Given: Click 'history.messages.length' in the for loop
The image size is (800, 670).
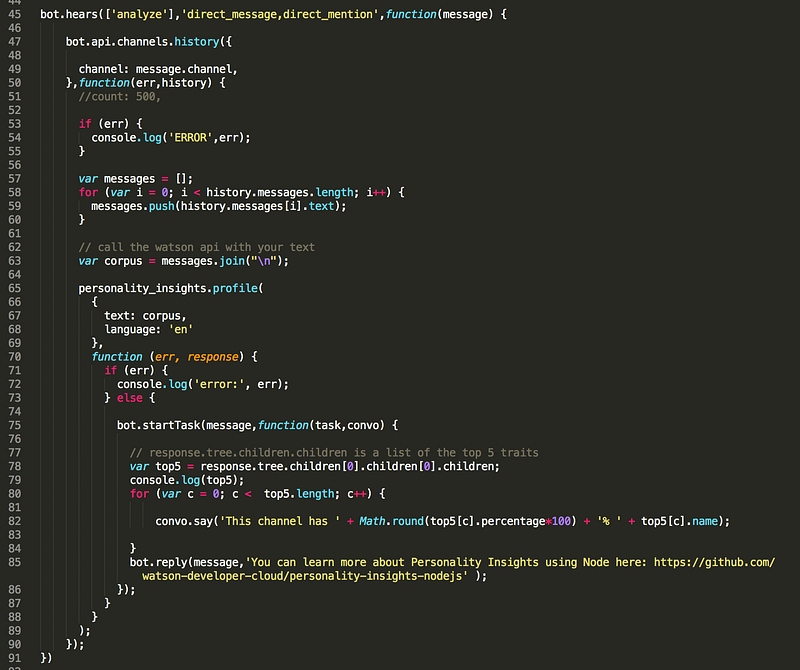Looking at the screenshot, I should (x=280, y=192).
